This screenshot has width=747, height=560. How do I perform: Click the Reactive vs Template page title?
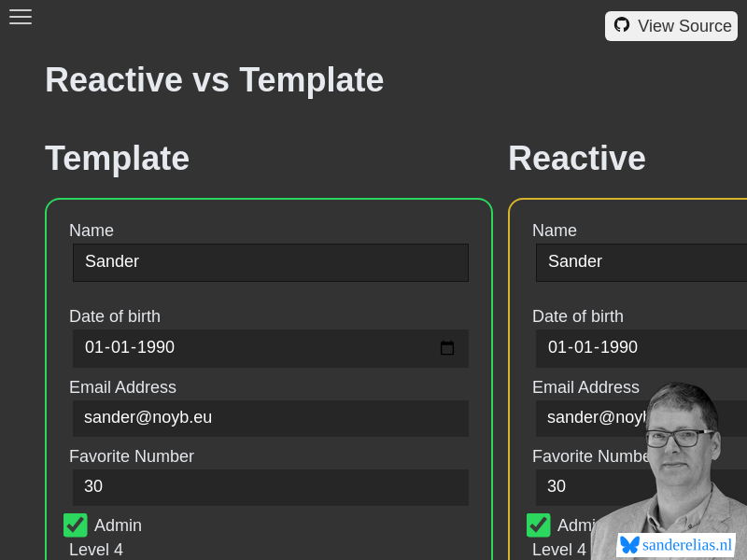(214, 80)
